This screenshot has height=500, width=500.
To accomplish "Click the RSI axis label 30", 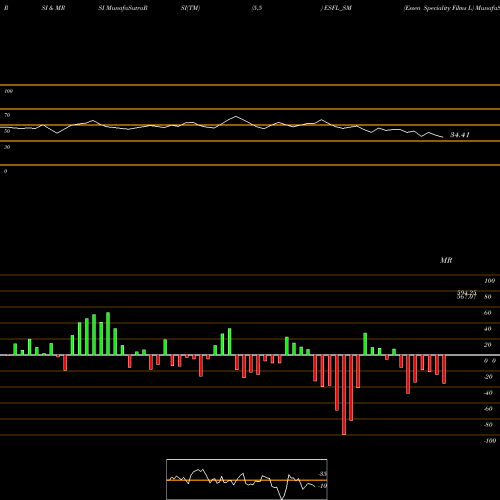I will 7,147.
